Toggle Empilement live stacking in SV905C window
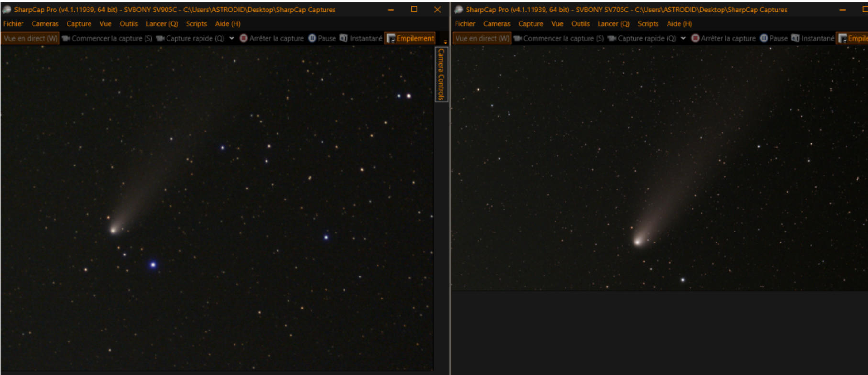The width and height of the screenshot is (868, 375). click(x=410, y=38)
